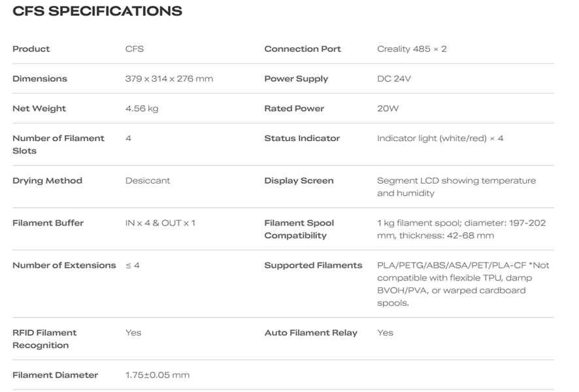Select the Product label
The width and height of the screenshot is (579, 392).
(31, 49)
